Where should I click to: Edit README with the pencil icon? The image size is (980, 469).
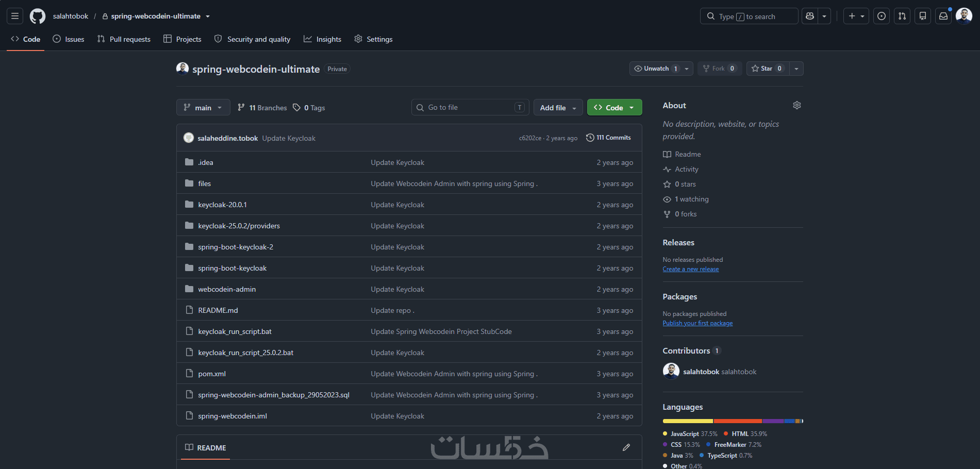(626, 447)
